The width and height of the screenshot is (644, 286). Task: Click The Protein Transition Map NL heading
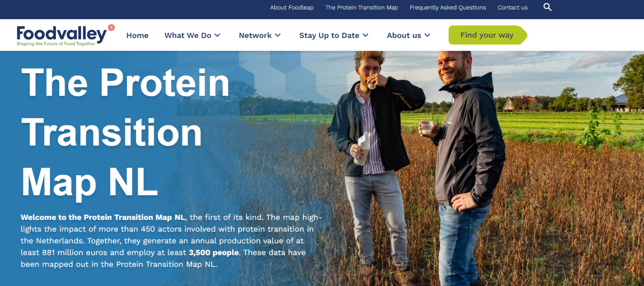[125, 132]
